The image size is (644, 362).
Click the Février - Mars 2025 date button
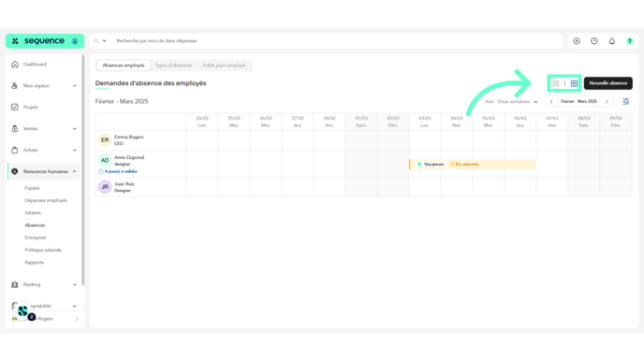click(x=579, y=101)
